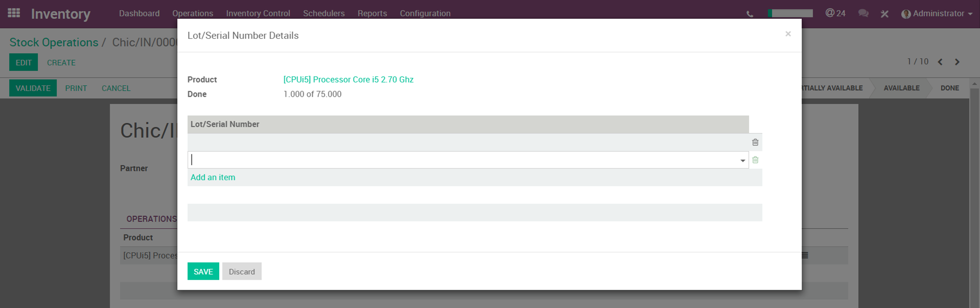Click the Done quantity 1.000 of 75.000

pos(312,94)
